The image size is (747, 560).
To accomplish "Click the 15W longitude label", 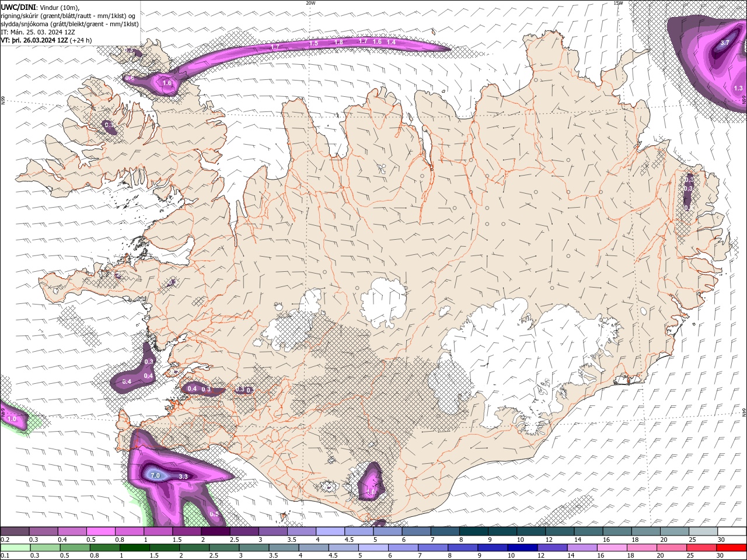I will 618,3.
